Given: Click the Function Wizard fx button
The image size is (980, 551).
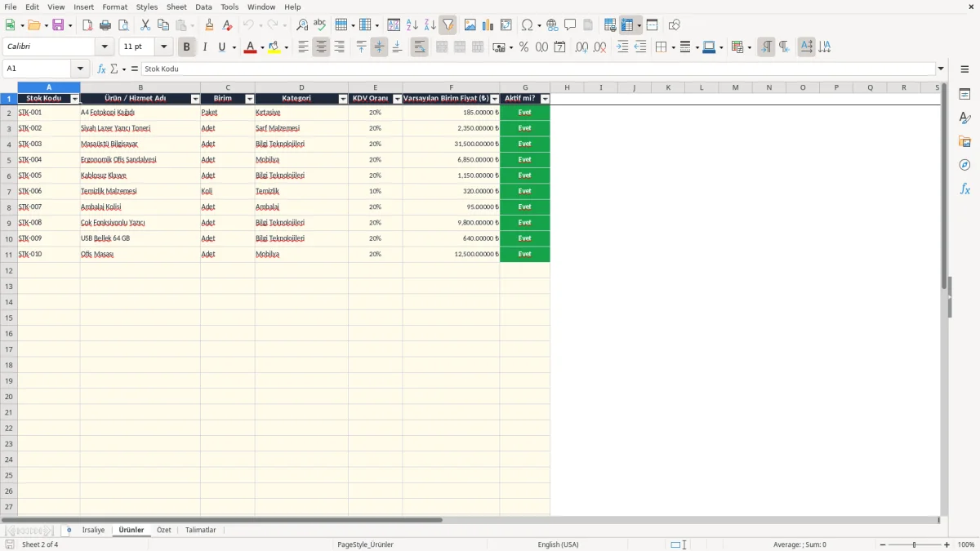Looking at the screenshot, I should pos(102,69).
